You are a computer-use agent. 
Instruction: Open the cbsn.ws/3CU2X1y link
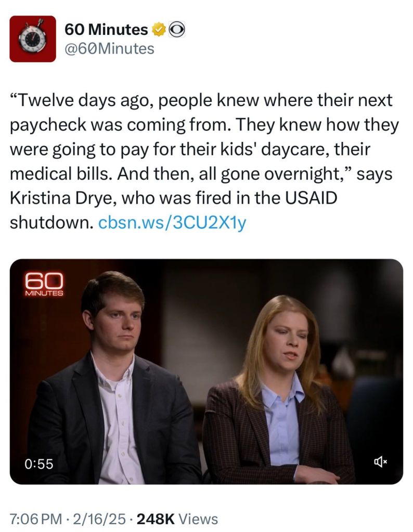tap(172, 223)
